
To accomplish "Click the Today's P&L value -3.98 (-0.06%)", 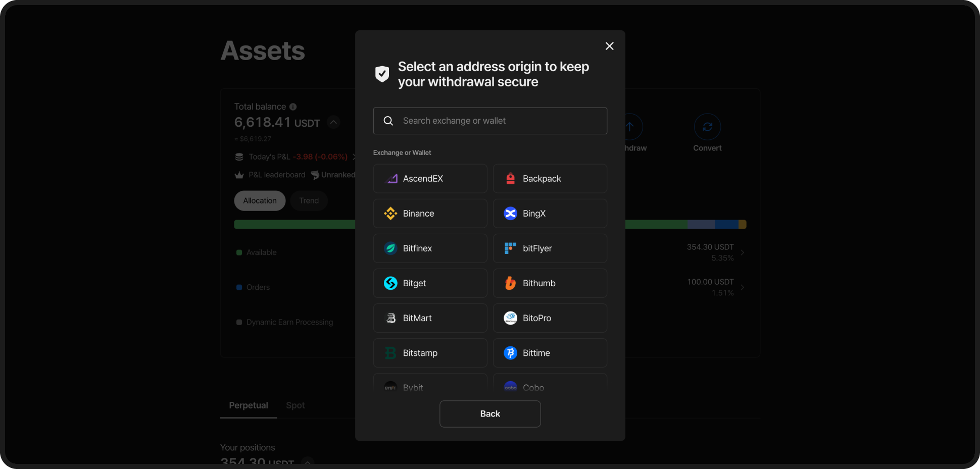I will [320, 157].
